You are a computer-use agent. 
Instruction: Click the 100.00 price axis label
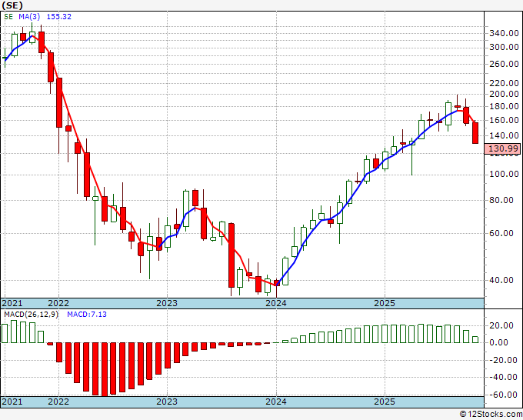pyautogui.click(x=504, y=174)
